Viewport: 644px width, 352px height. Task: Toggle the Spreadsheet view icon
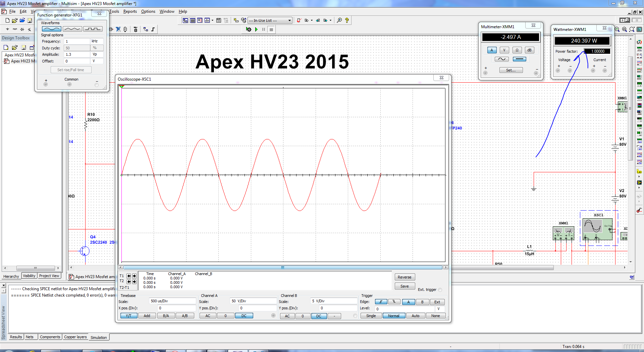[x=193, y=20]
